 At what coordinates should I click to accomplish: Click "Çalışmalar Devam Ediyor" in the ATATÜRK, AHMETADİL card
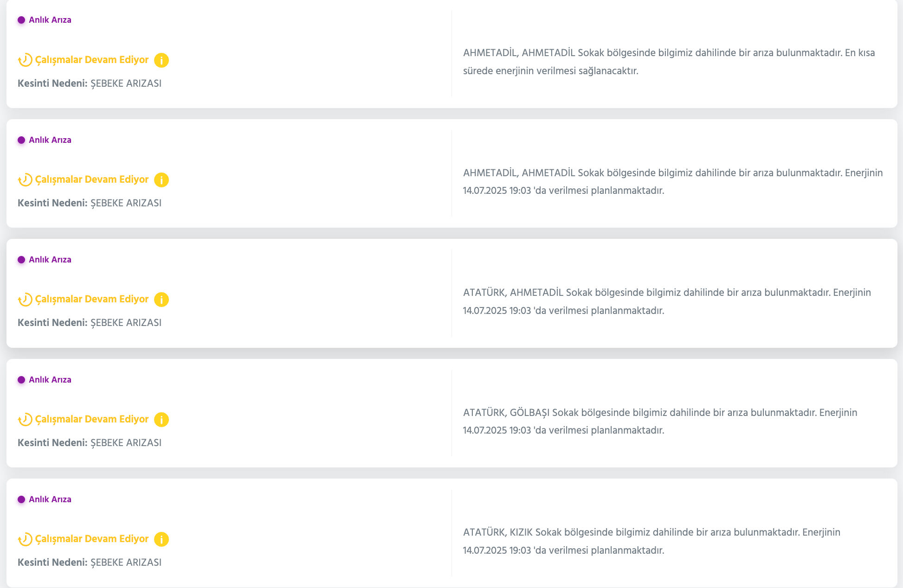pos(92,299)
